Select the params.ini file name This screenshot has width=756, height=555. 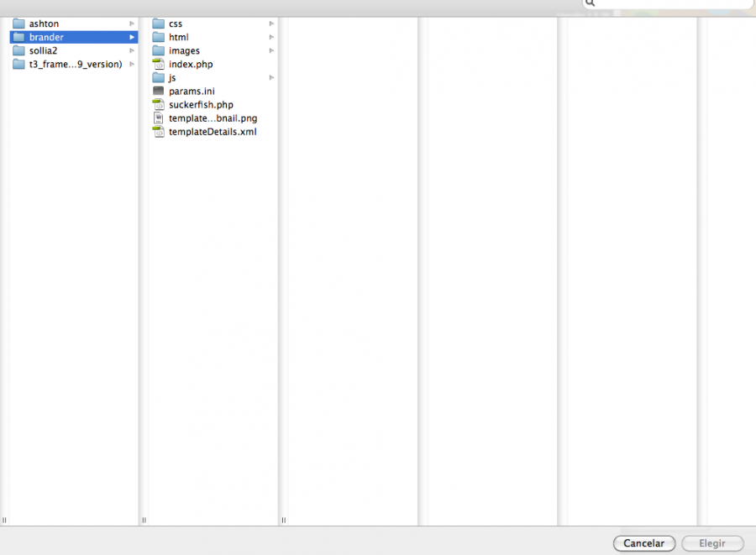click(x=192, y=91)
